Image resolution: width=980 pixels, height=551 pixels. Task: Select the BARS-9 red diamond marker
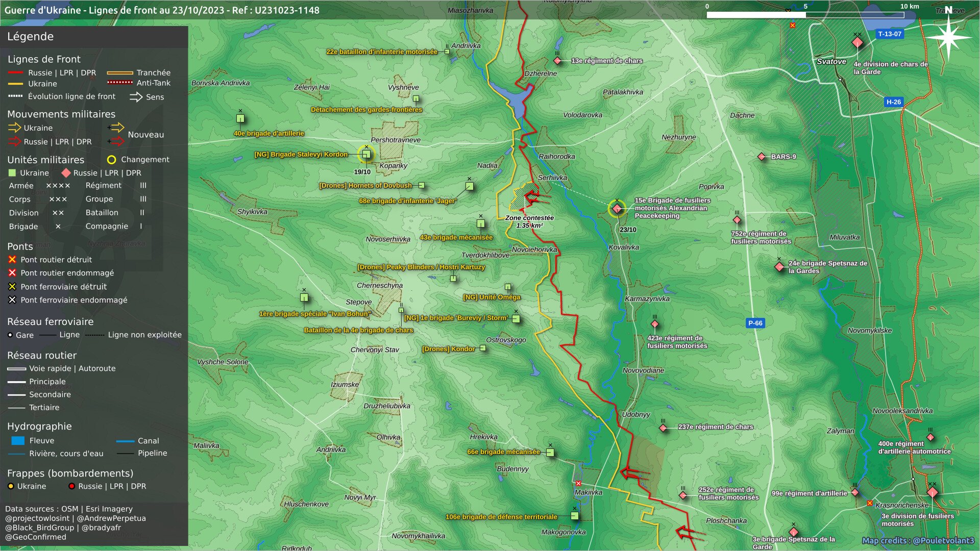(x=762, y=157)
